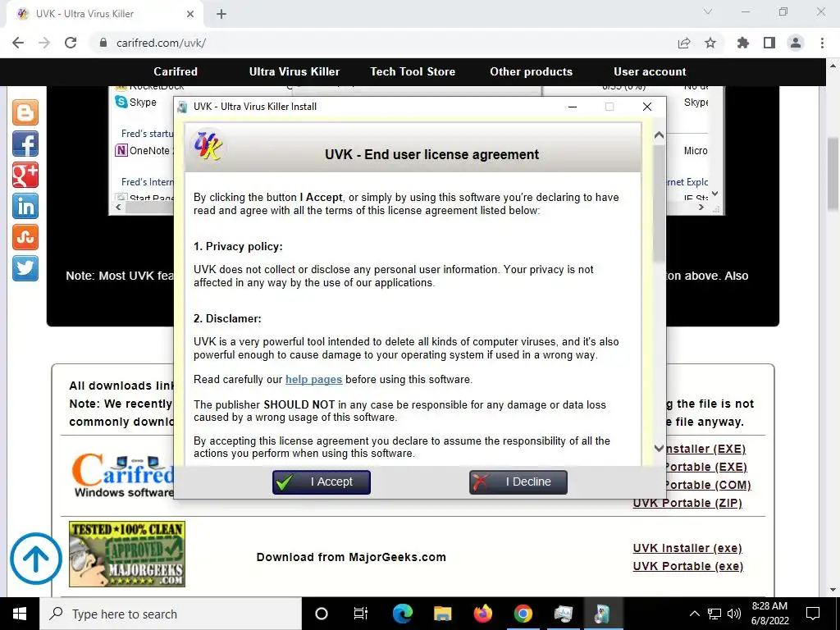
Task: Bookmark this page with star icon
Action: click(710, 43)
